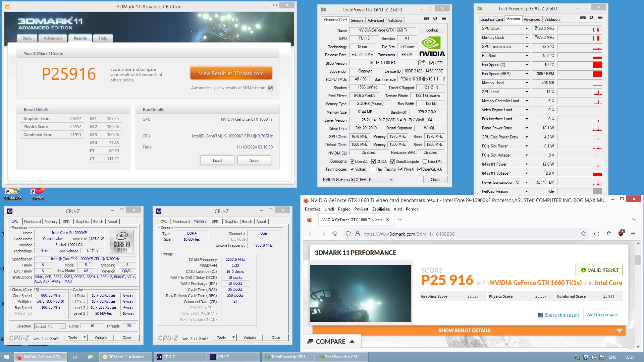Toggle the UEFI checkbox in GPU-Z
The width and height of the screenshot is (644, 362).
click(x=431, y=63)
